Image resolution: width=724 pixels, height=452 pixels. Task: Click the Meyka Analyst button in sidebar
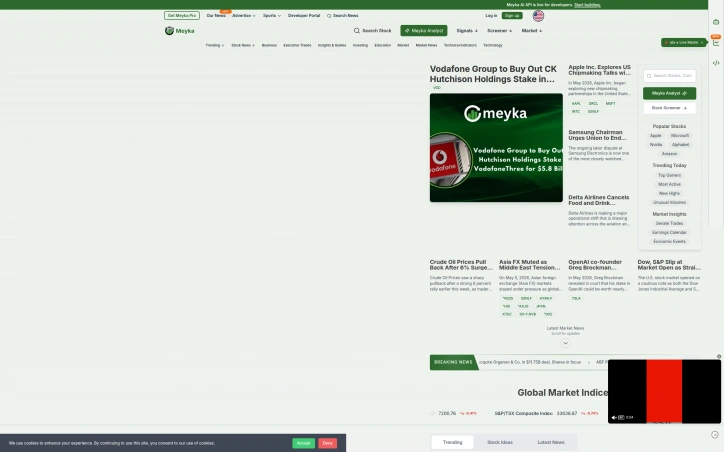coord(669,93)
